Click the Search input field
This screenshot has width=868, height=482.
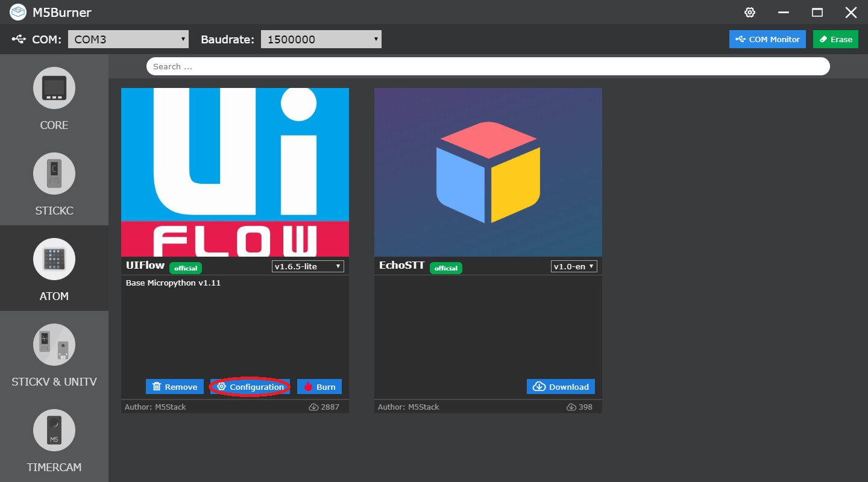pos(488,66)
